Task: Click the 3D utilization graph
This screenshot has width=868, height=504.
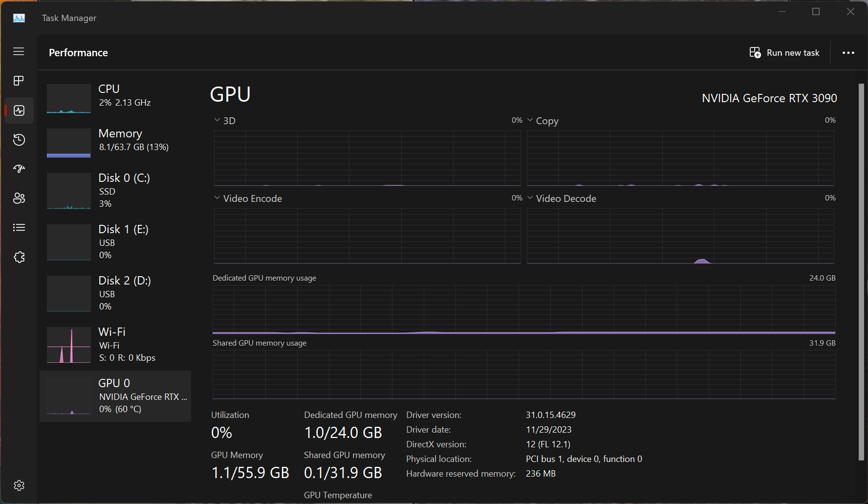Action: pyautogui.click(x=368, y=158)
